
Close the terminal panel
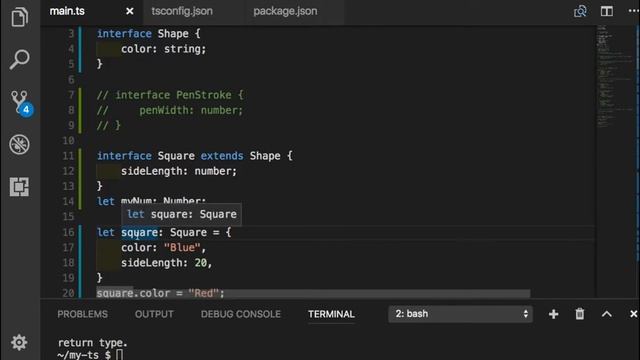tap(633, 314)
